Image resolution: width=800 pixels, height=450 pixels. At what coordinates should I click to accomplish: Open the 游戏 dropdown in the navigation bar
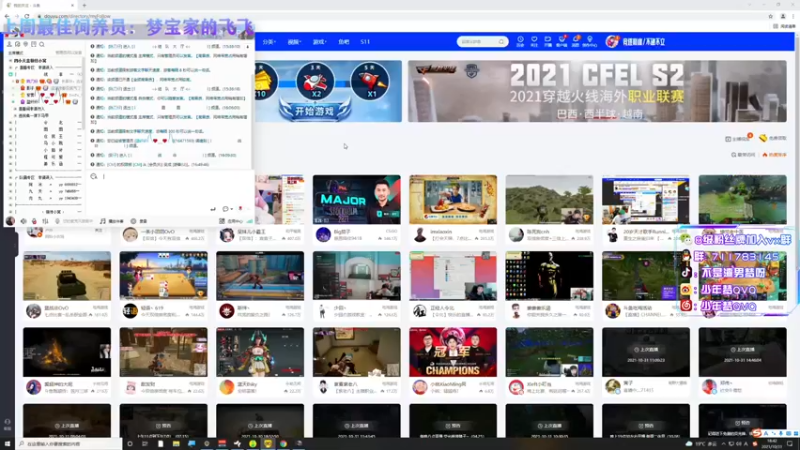pyautogui.click(x=319, y=42)
